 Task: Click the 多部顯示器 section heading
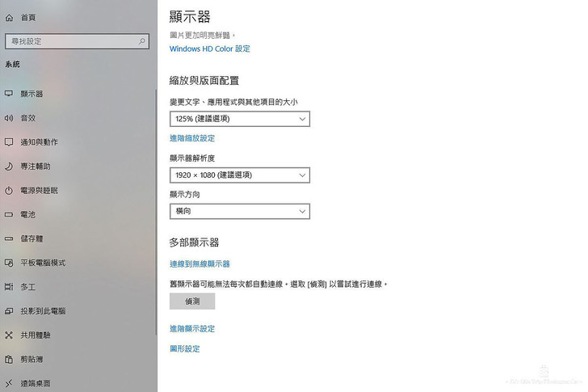click(194, 242)
